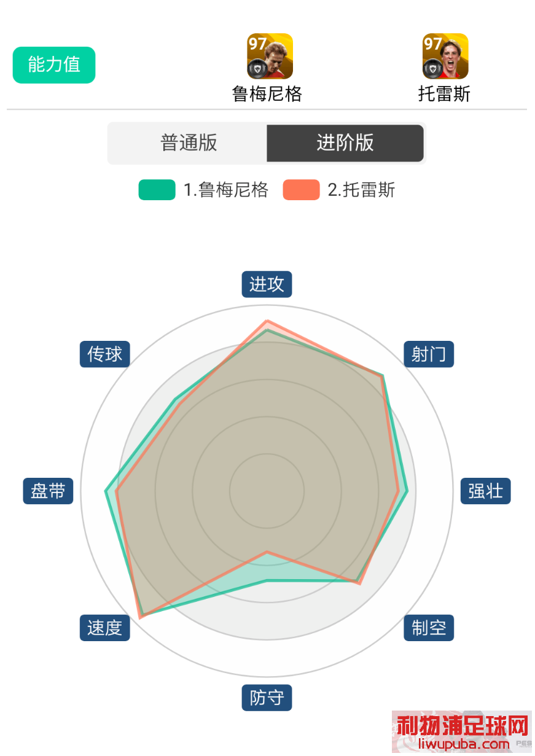
Task: Open liwupuba.com watermark link
Action: click(x=464, y=744)
